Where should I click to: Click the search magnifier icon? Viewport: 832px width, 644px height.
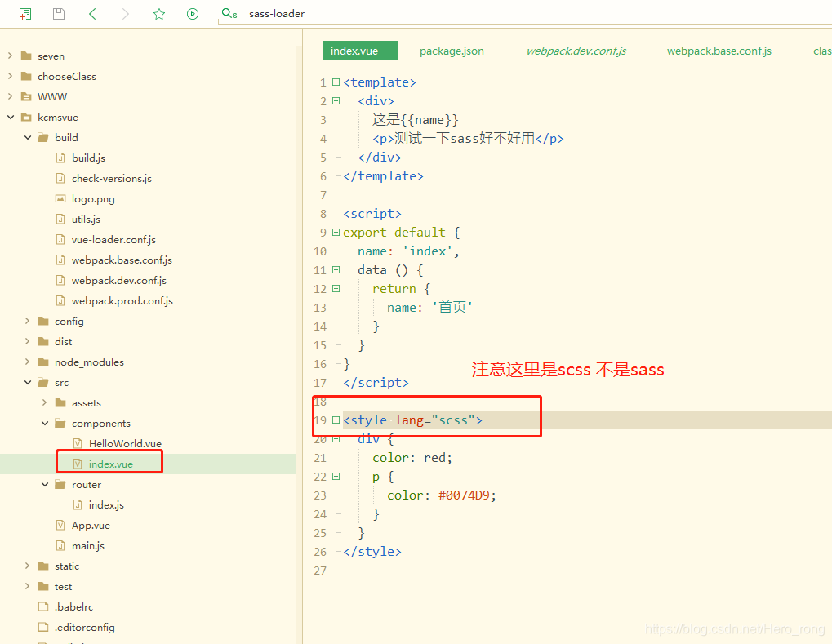[229, 14]
